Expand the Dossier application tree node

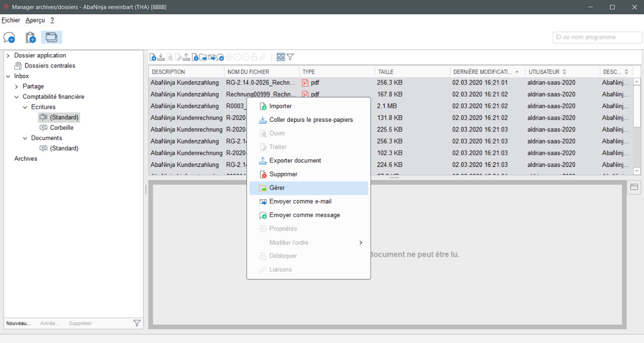pos(8,56)
